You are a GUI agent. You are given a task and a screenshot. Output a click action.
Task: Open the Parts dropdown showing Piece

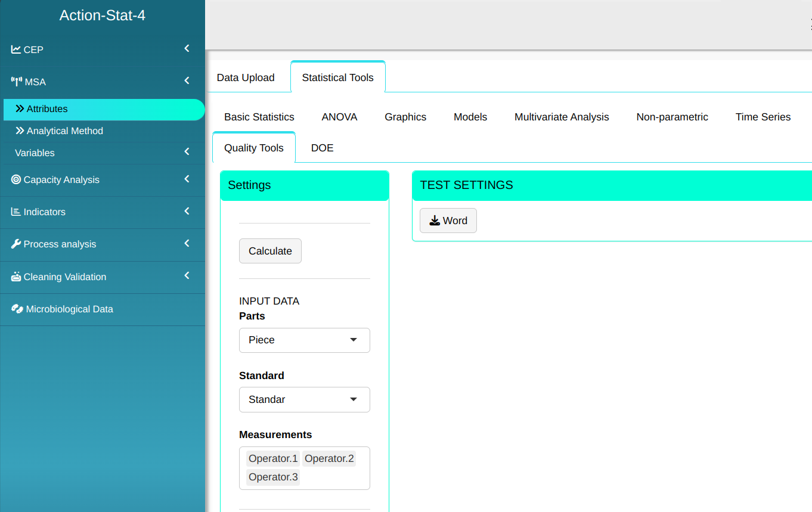pyautogui.click(x=304, y=340)
